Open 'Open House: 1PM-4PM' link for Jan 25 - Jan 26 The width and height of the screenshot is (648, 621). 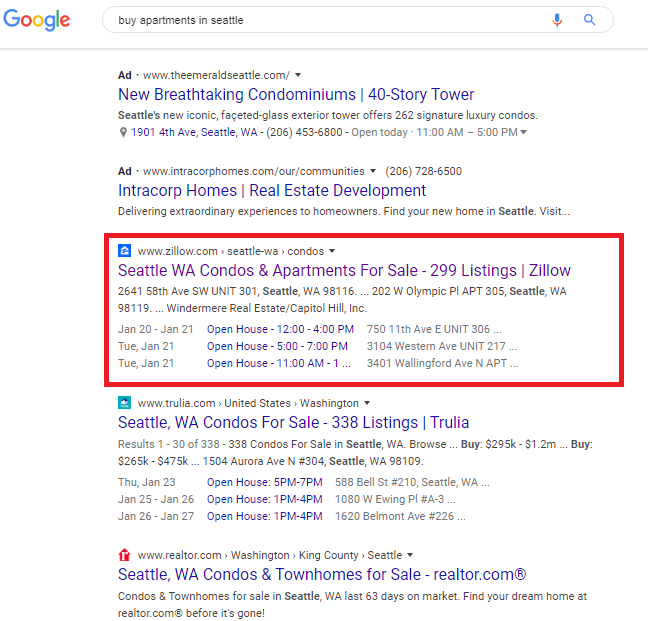pos(264,499)
